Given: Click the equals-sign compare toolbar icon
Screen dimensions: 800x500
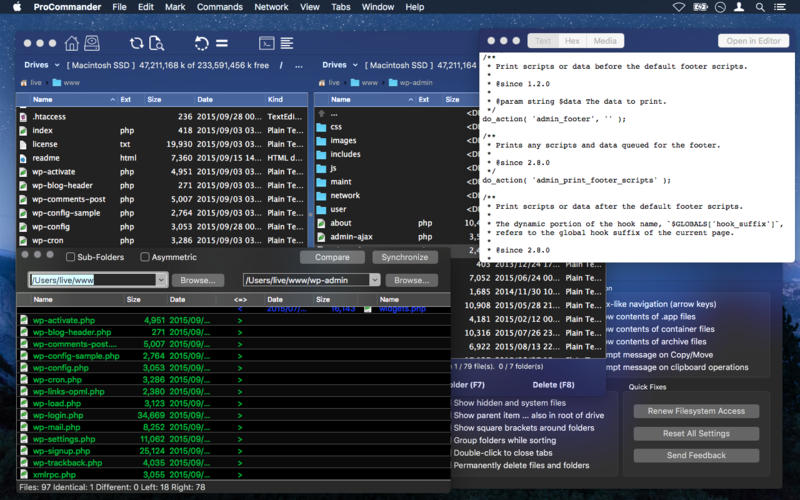Looking at the screenshot, I should [x=222, y=43].
